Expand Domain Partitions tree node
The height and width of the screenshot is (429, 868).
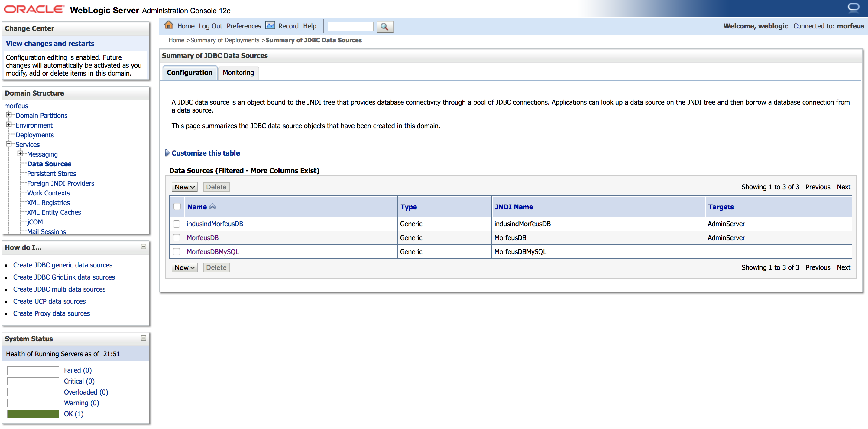(x=9, y=115)
